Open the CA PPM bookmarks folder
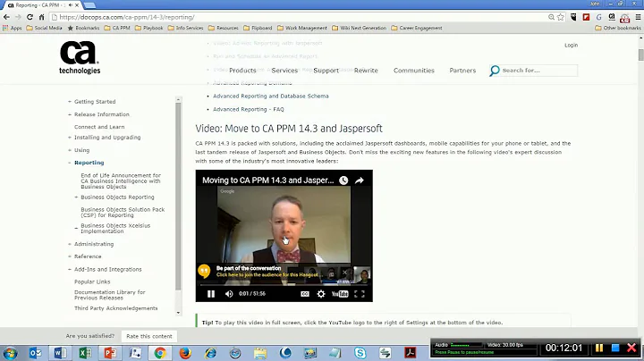 click(117, 28)
